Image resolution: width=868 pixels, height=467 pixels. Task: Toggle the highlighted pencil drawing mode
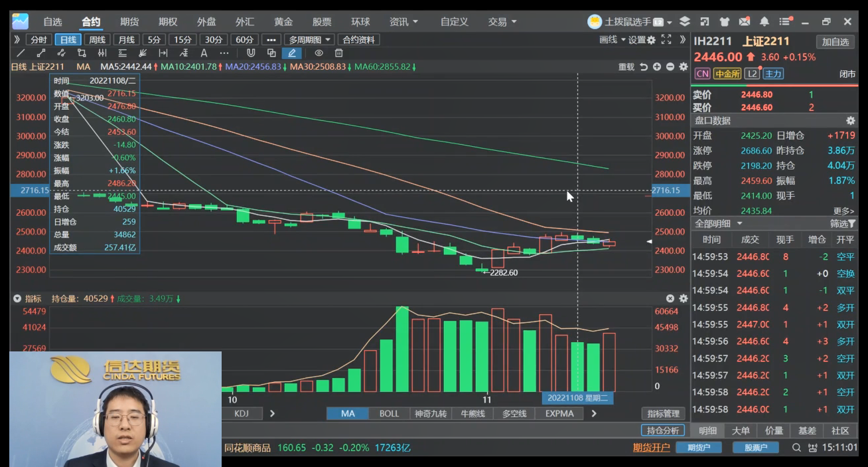[x=292, y=53]
